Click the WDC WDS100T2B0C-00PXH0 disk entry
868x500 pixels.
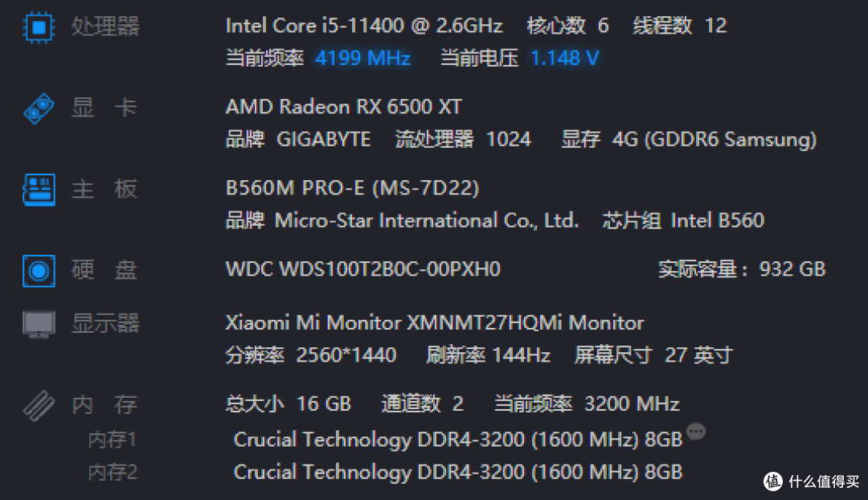[x=362, y=269]
